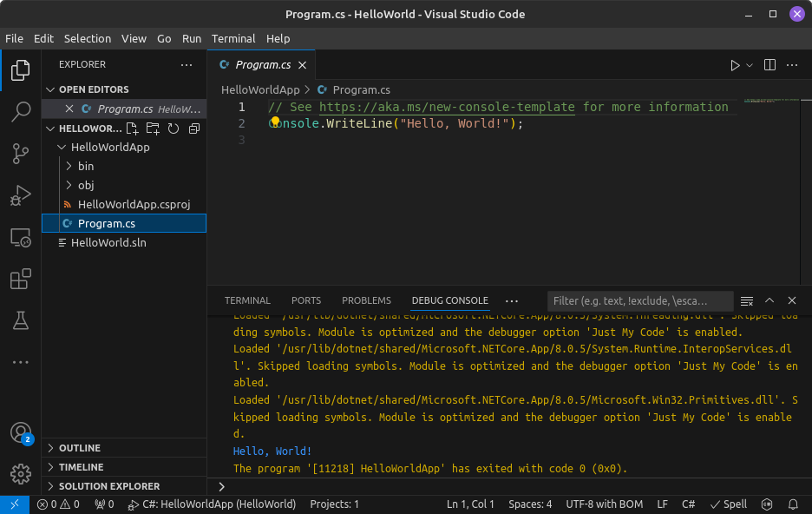Maximize the bottom panel size
Image resolution: width=812 pixels, height=514 pixels.
pos(769,300)
